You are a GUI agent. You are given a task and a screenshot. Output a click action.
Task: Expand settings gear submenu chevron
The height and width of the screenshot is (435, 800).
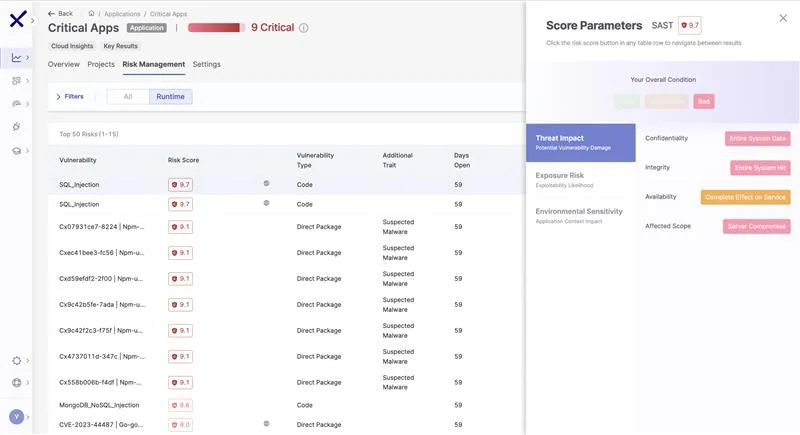[27, 361]
